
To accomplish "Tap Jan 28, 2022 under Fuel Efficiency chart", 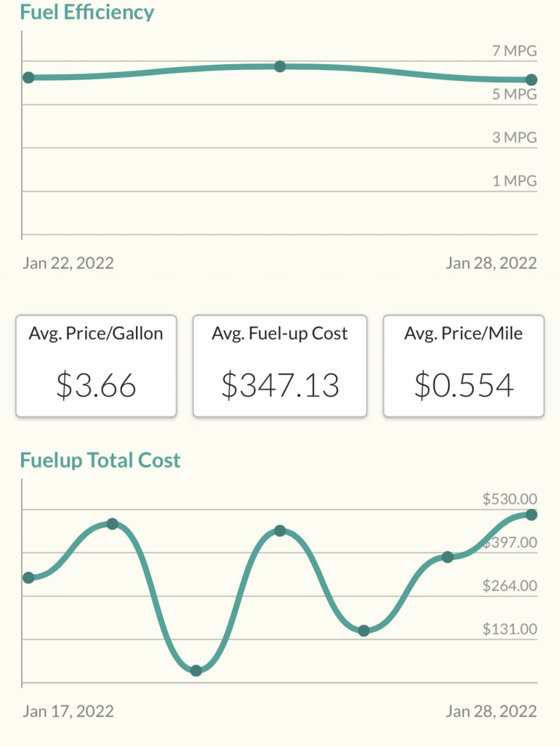I will click(x=491, y=263).
